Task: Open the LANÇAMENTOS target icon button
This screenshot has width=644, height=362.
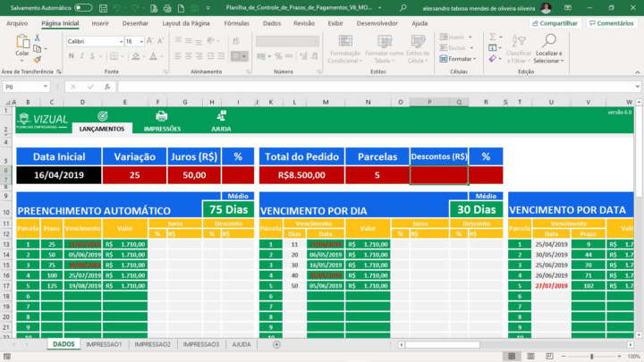Action: pyautogui.click(x=101, y=116)
